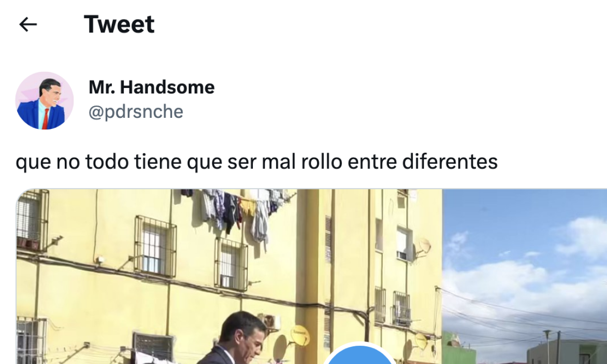Open the @pdrsnche handle link
Viewport: 607px width, 364px height.
click(136, 112)
